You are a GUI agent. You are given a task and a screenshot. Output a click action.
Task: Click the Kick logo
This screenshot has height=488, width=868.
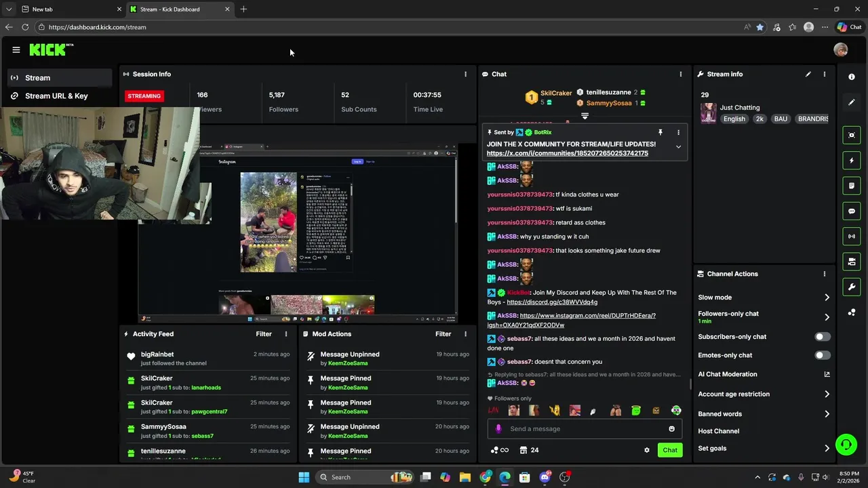[x=51, y=49]
